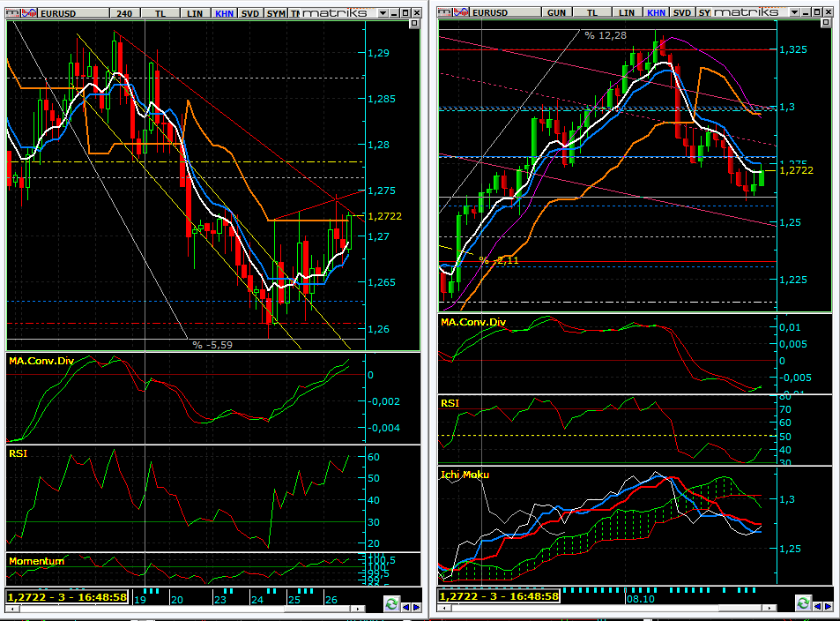Screen dimensions: 840x621
Task: Click the red-blue chart type icon in right window
Action: tap(463, 12)
